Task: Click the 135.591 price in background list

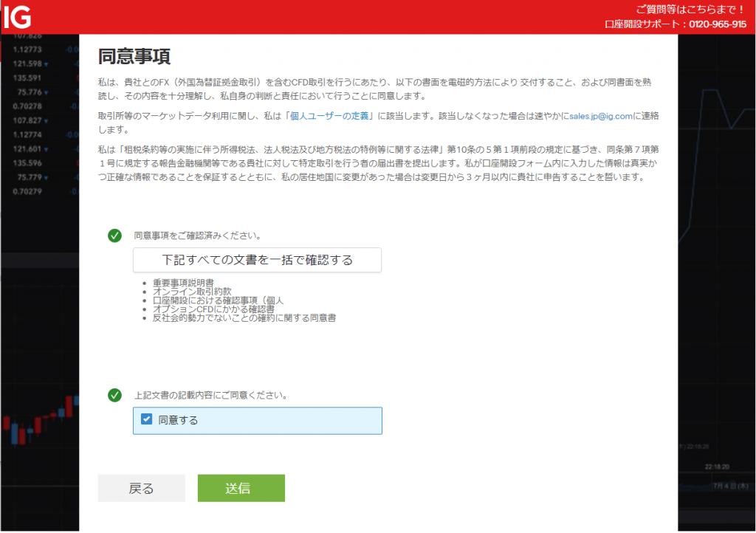Action: coord(27,78)
